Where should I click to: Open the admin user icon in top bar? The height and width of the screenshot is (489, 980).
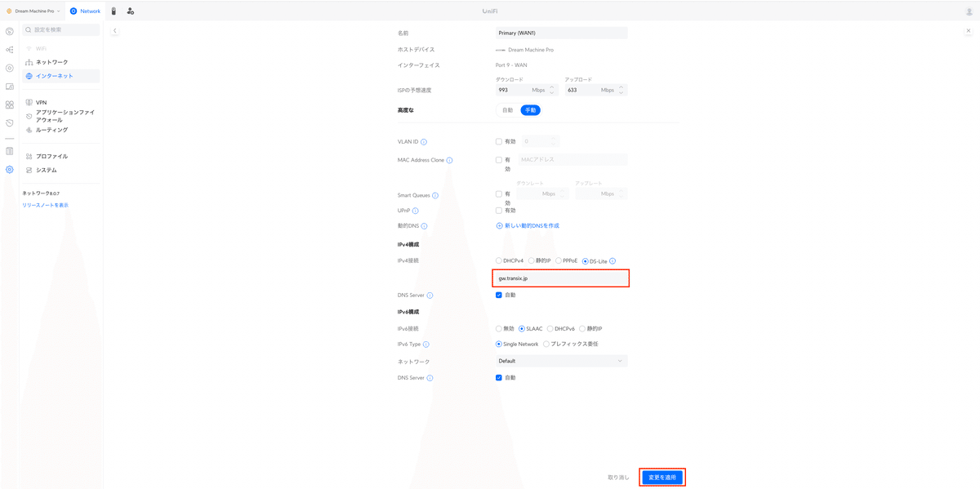point(130,11)
